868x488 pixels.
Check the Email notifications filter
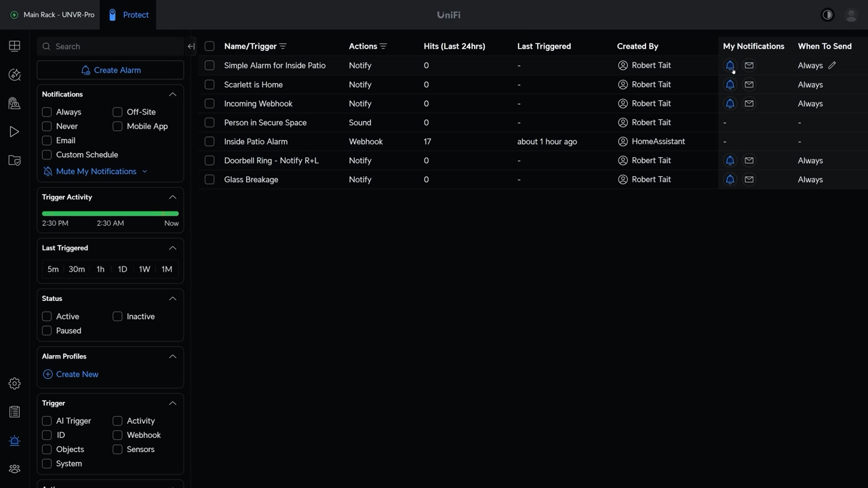click(x=47, y=140)
